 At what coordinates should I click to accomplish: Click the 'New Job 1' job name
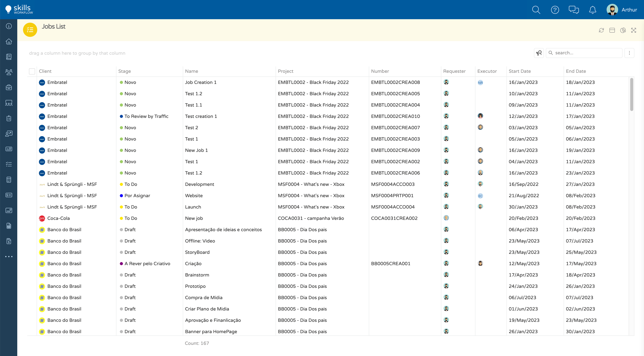(x=196, y=151)
